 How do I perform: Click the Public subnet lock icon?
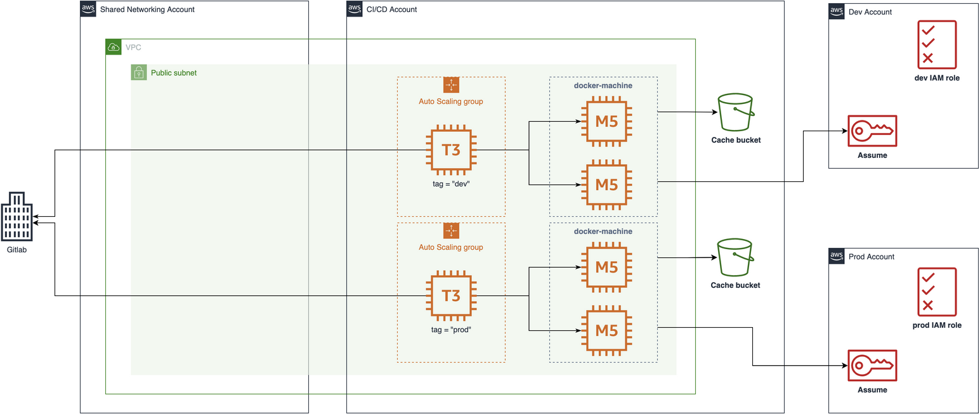[x=139, y=72]
